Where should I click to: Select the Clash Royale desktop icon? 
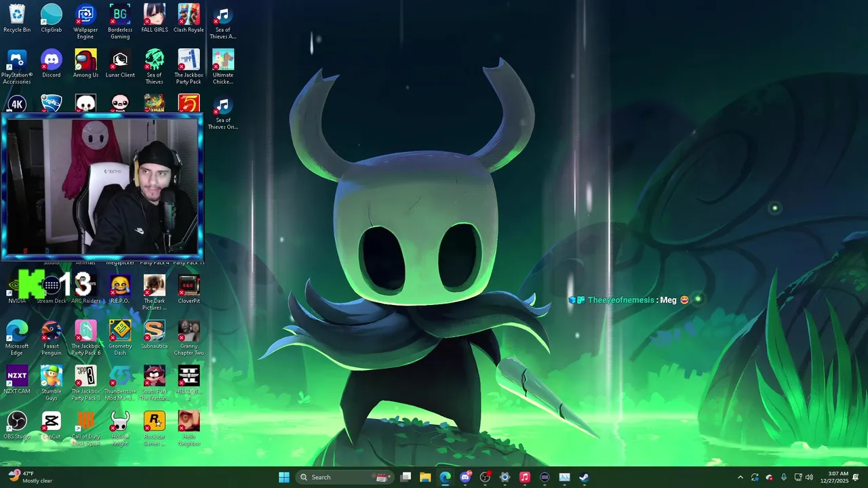[189, 18]
